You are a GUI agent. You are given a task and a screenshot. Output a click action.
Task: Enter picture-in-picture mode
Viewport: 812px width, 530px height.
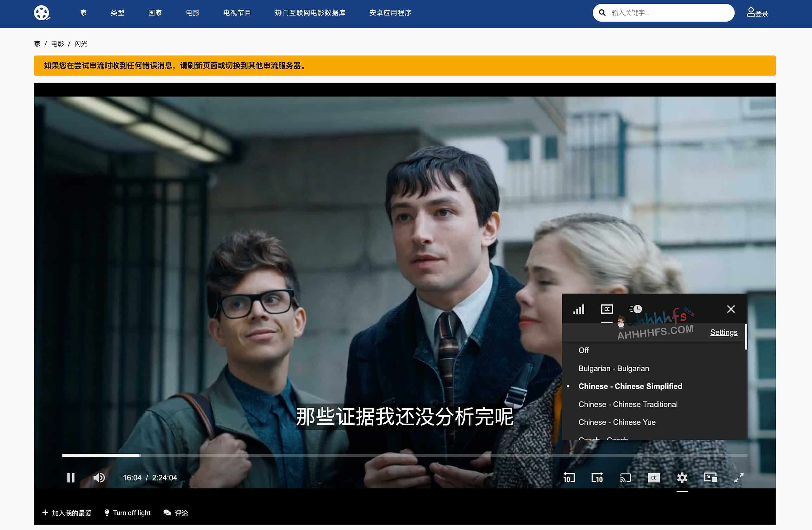(x=711, y=478)
